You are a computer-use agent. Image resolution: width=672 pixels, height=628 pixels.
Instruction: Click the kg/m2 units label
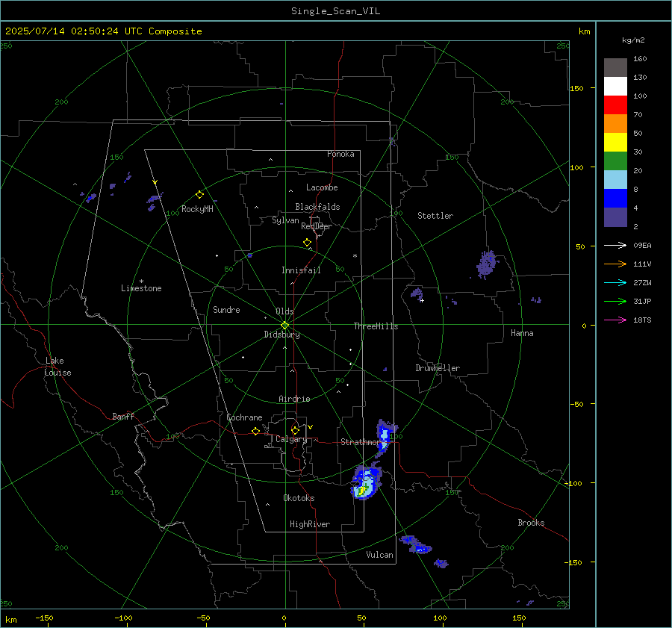(633, 40)
